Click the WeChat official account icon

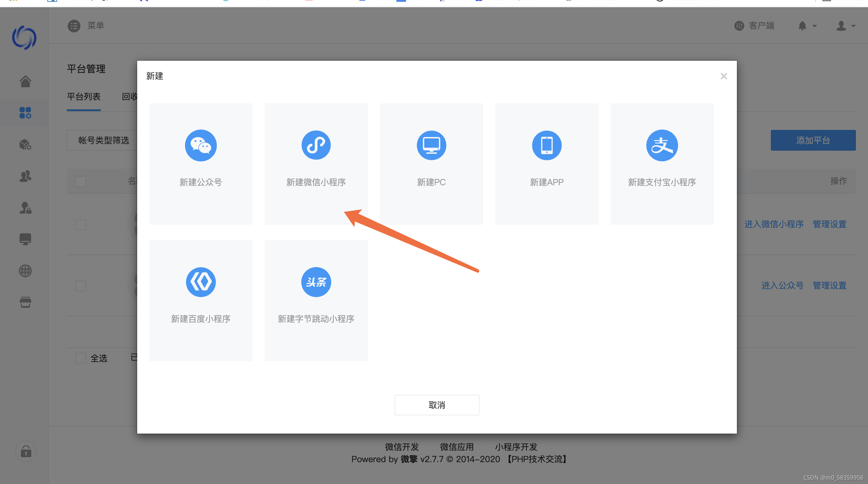pyautogui.click(x=201, y=146)
